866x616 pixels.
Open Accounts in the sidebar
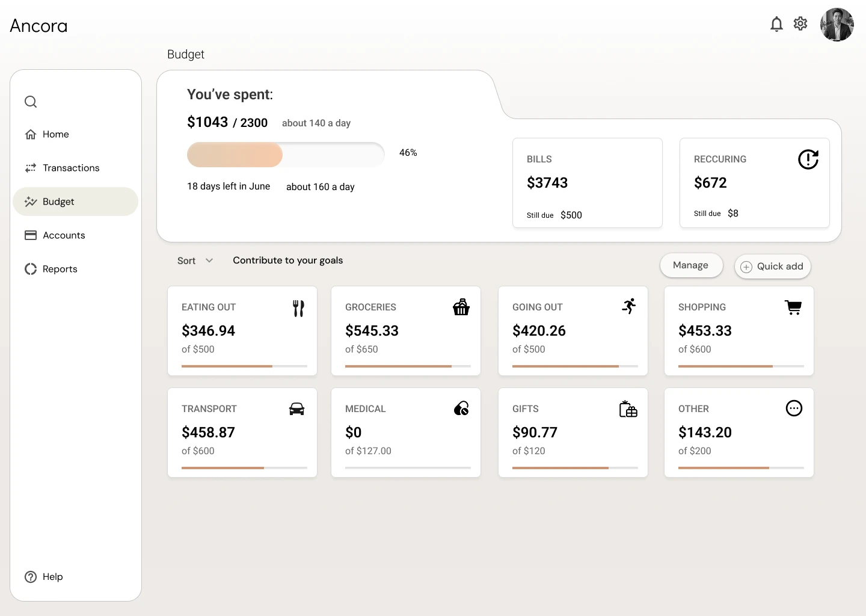(x=76, y=235)
